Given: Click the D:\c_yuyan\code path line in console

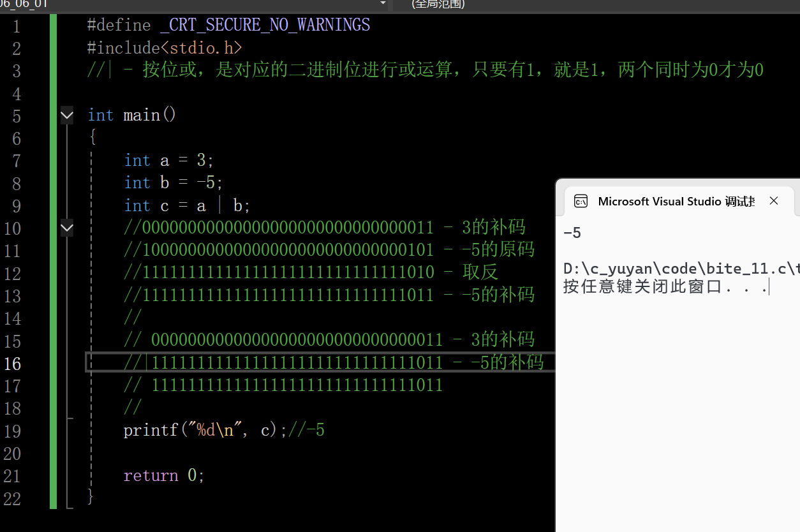Looking at the screenshot, I should point(681,269).
